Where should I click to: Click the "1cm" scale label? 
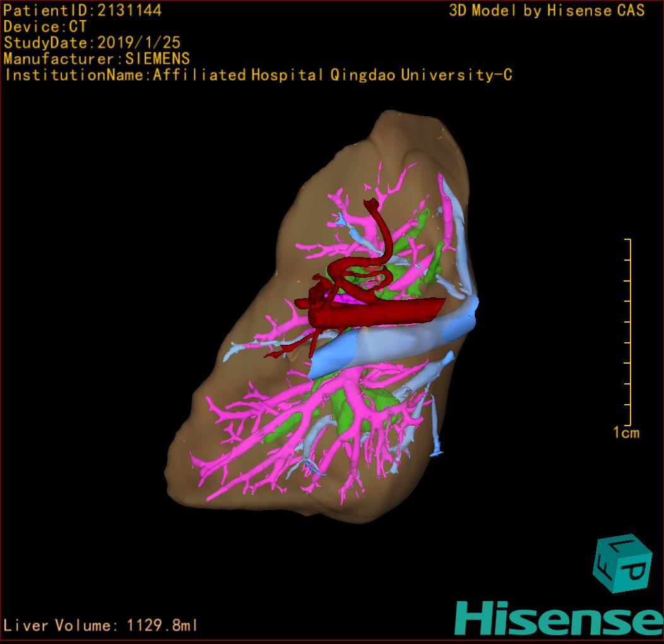[x=625, y=432]
